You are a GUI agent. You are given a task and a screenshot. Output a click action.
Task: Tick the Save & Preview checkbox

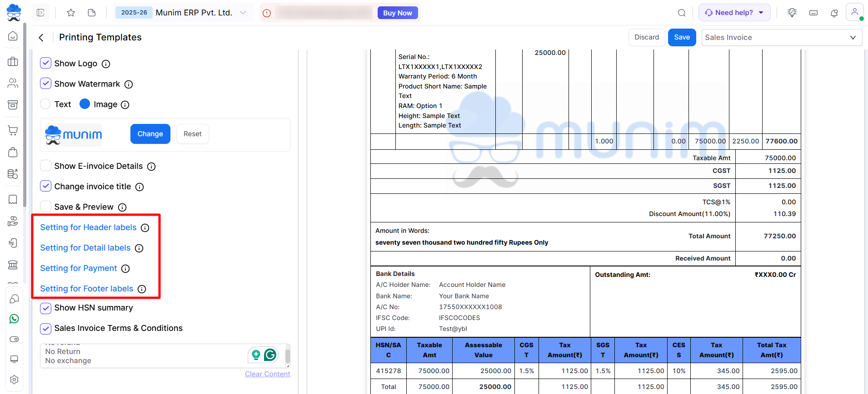point(46,207)
